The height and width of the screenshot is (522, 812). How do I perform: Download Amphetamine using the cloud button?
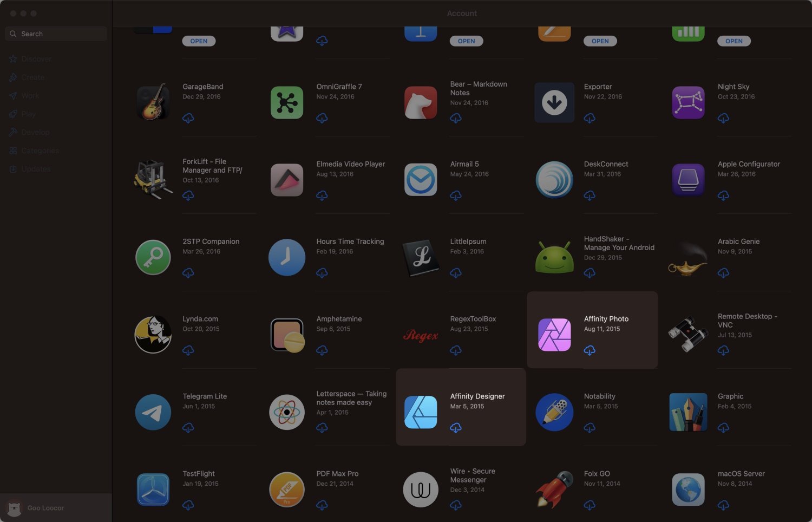[322, 350]
